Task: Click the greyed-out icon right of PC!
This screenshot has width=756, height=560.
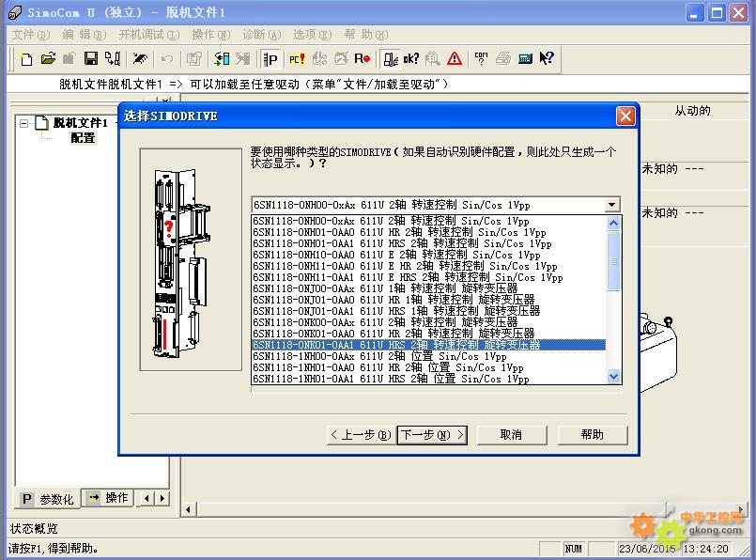Action: tap(319, 59)
